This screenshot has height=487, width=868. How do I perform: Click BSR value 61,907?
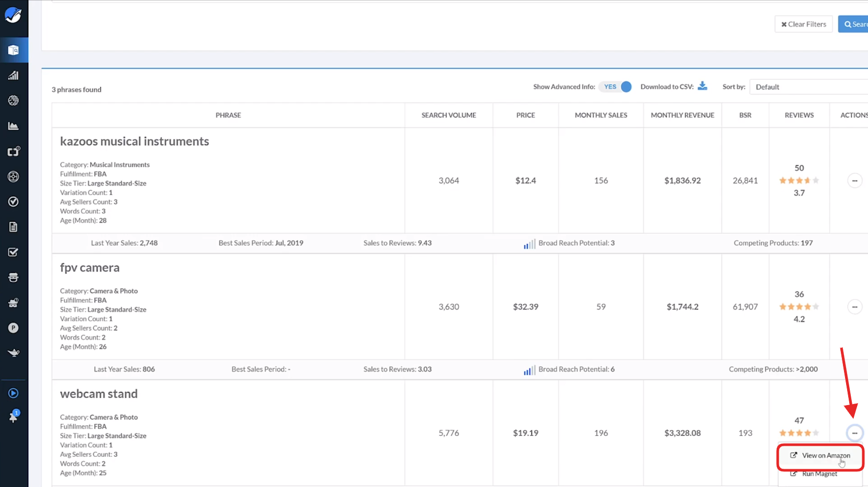click(745, 307)
